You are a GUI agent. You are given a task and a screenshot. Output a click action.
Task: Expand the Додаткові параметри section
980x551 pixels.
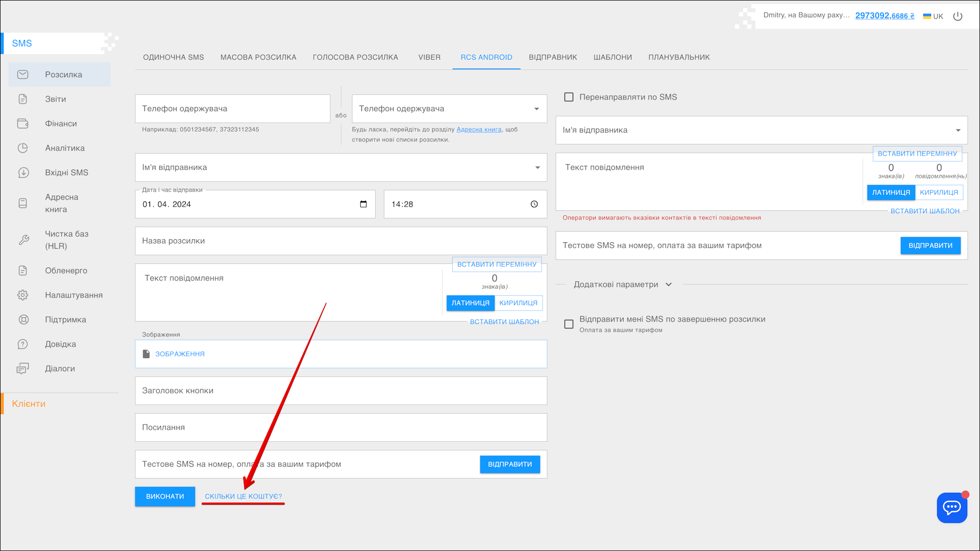622,284
